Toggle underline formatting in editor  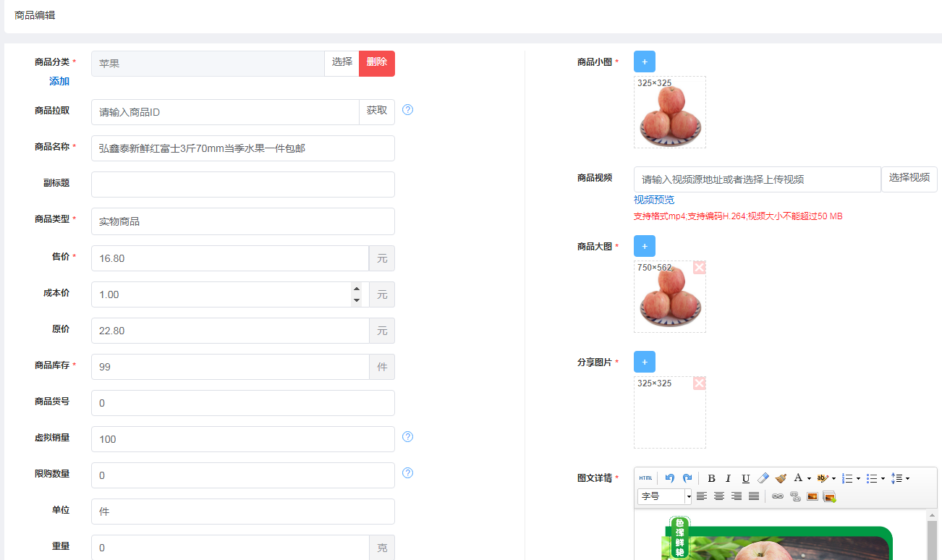coord(746,478)
